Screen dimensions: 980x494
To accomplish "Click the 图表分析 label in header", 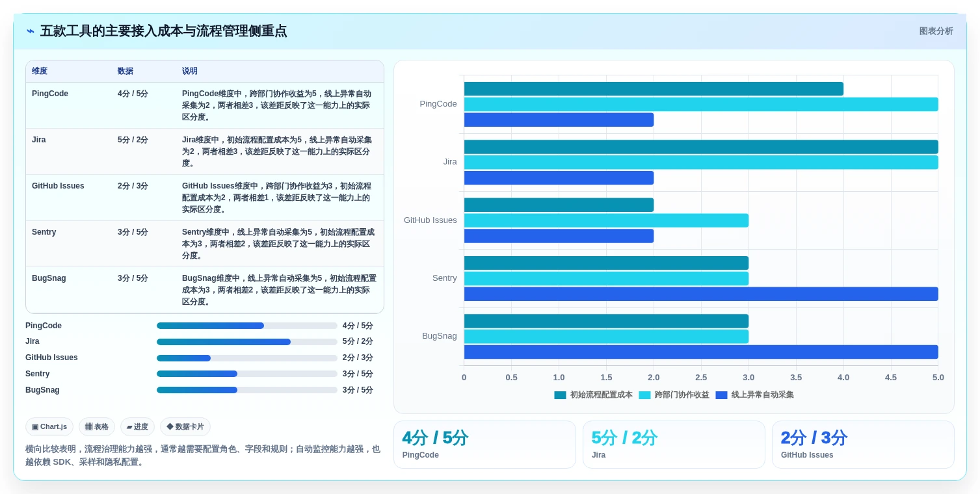I will 936,31.
